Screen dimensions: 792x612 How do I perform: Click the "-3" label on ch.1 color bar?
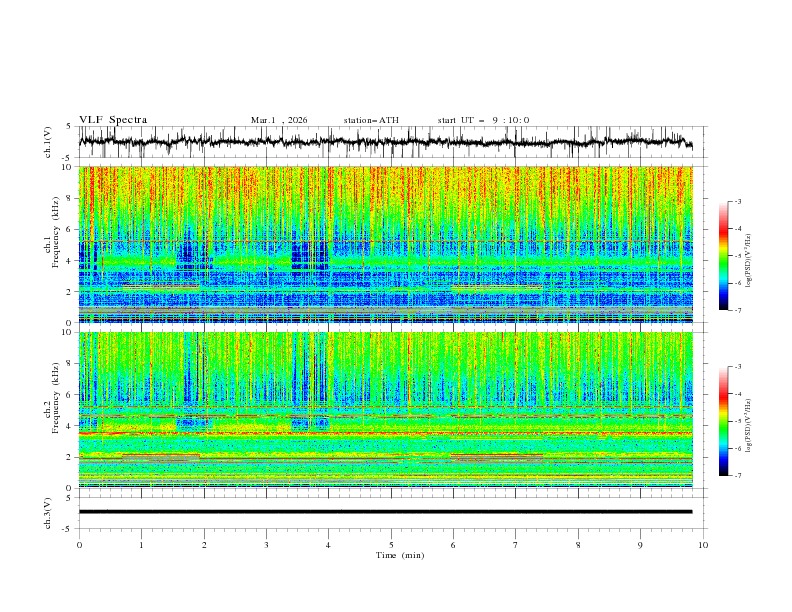click(x=738, y=201)
